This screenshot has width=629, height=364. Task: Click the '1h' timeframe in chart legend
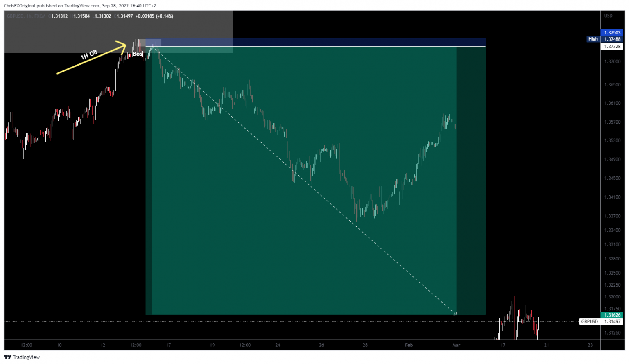[x=29, y=16]
